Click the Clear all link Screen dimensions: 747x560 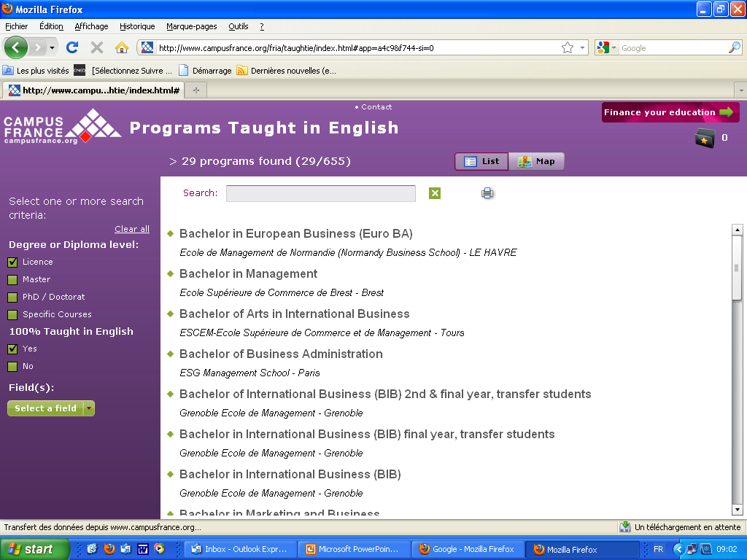coord(132,229)
